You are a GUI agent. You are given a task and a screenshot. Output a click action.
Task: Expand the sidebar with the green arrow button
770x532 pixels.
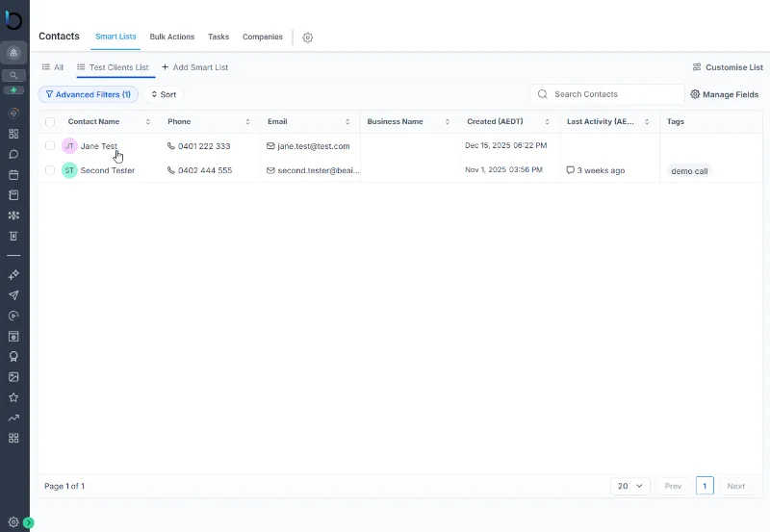(29, 522)
